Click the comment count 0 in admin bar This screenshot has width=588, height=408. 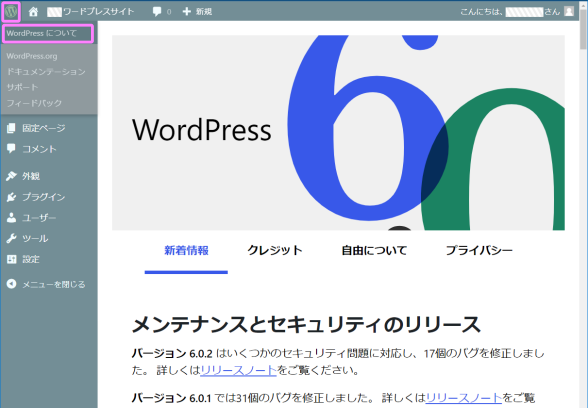tap(169, 12)
